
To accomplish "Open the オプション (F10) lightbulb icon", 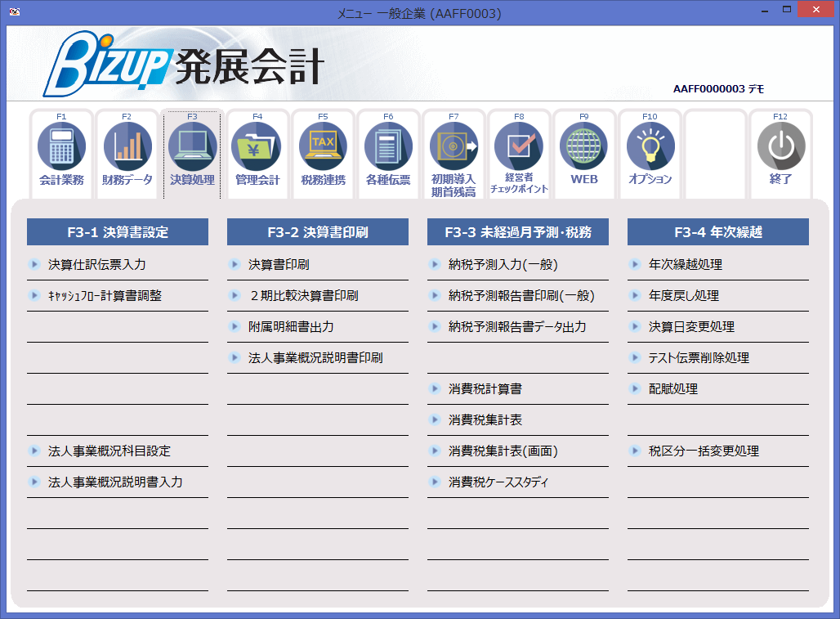I will pyautogui.click(x=650, y=147).
